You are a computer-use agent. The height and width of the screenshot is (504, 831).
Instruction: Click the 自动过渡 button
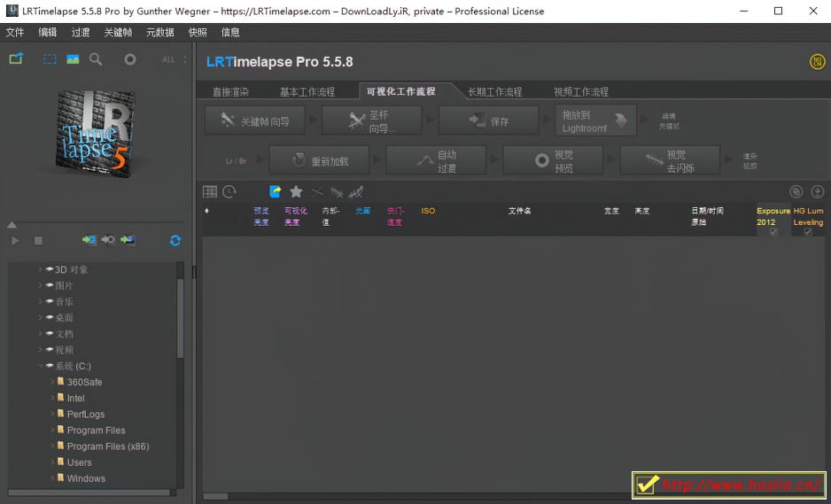[436, 160]
